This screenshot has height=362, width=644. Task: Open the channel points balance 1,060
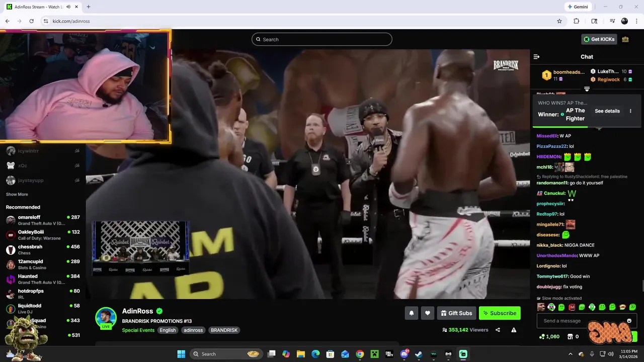point(549,336)
